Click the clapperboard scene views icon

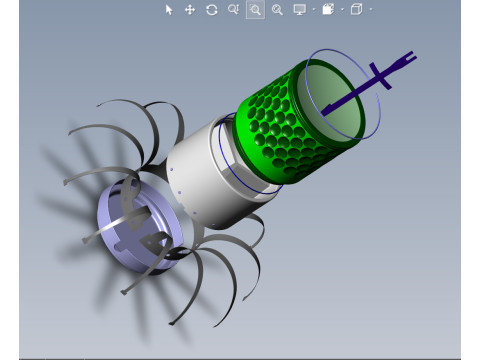click(328, 9)
